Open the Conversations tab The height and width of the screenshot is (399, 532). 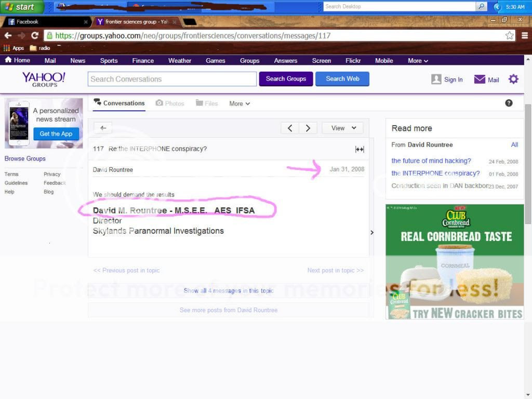119,103
